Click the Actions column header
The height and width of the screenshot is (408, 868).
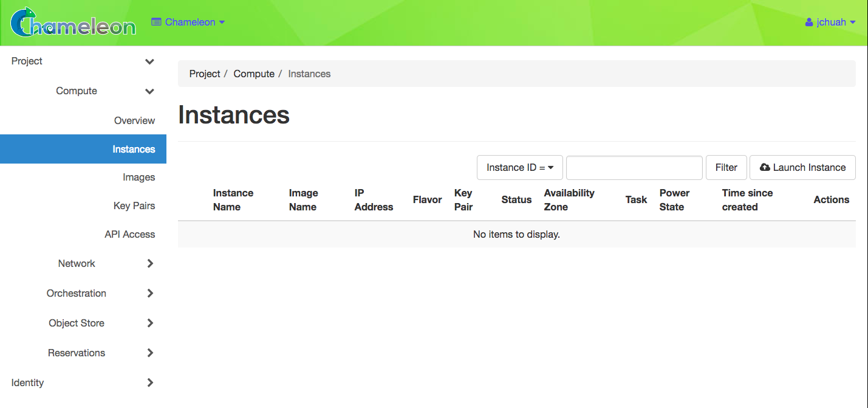point(831,199)
